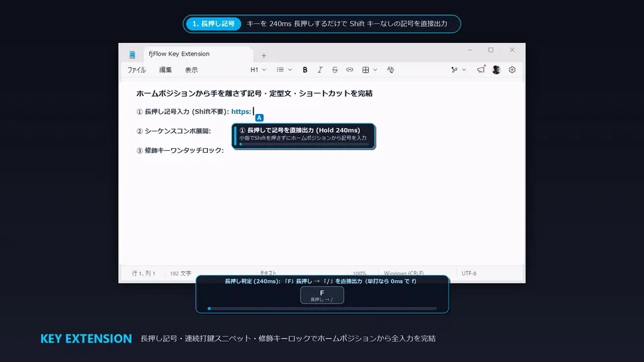Expand the H1 heading dropdown
This screenshot has width=644, height=362.
[258, 70]
